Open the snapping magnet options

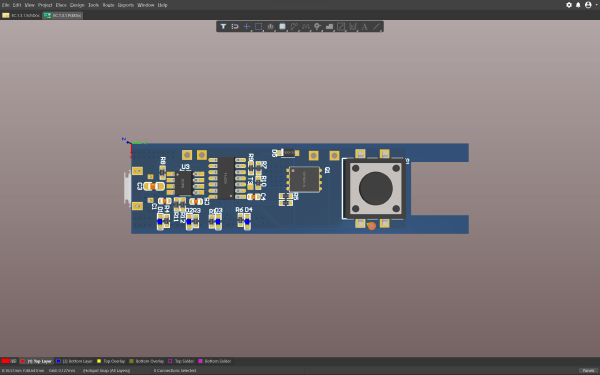click(x=235, y=26)
